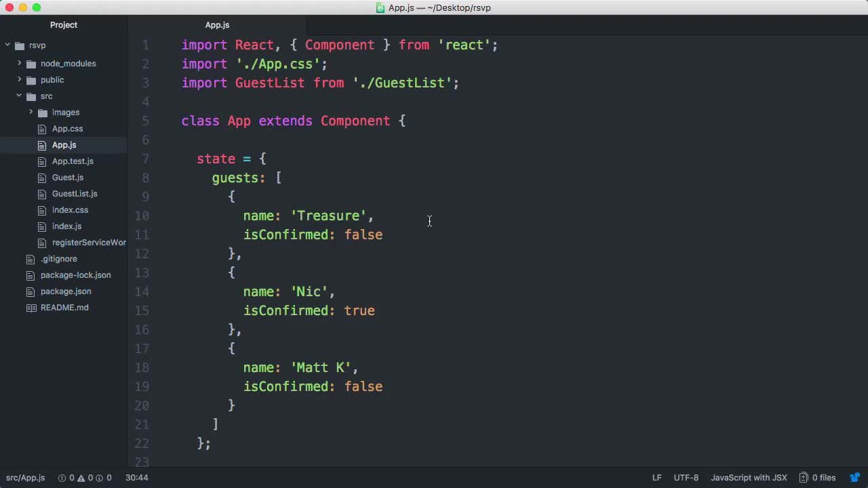Click the UTF-8 encoding indicator
The image size is (868, 488).
click(x=686, y=478)
